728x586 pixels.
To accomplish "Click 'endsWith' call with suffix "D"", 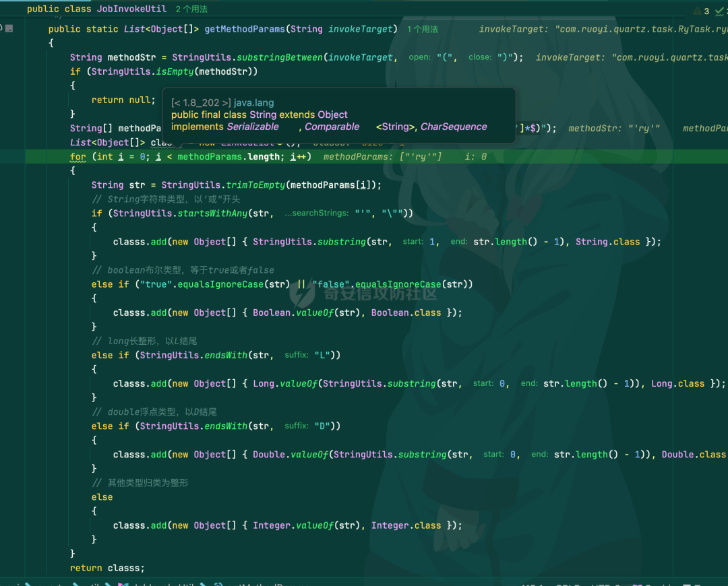I will (x=226, y=426).
